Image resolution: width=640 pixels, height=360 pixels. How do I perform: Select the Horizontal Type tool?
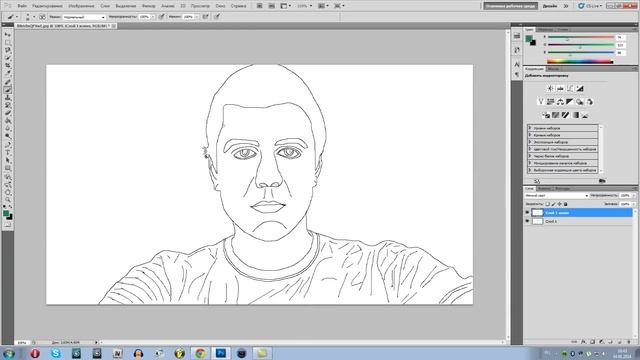[x=8, y=153]
